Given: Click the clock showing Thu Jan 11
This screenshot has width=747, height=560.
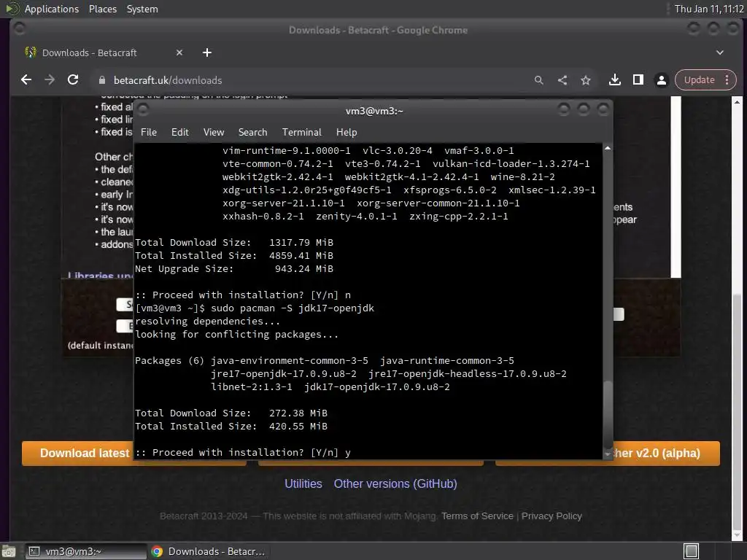Looking at the screenshot, I should [x=709, y=9].
